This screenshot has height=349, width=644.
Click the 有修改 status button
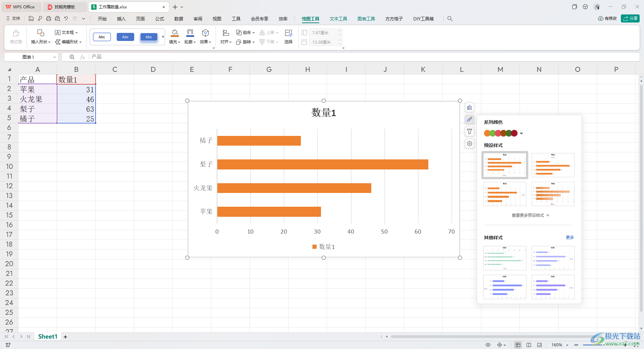(x=607, y=18)
